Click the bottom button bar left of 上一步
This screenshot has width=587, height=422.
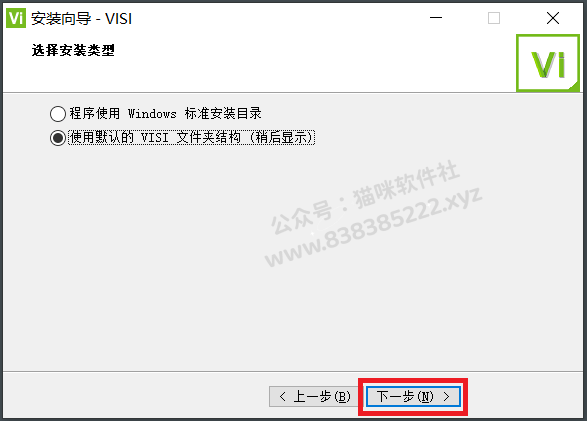pyautogui.click(x=135, y=396)
